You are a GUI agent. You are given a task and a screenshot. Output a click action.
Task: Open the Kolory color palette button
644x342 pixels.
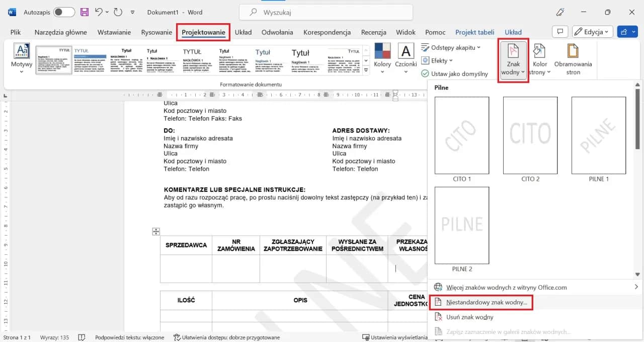(382, 58)
